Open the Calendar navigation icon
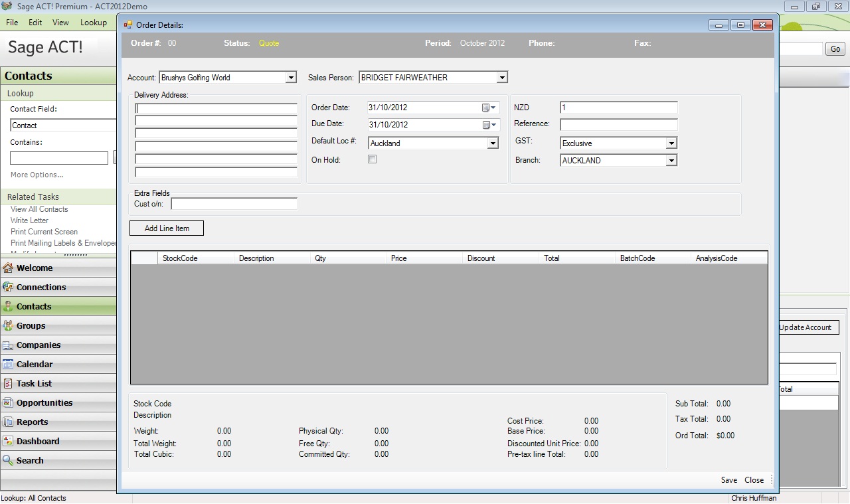Viewport: 850px width, 504px height. click(8, 365)
